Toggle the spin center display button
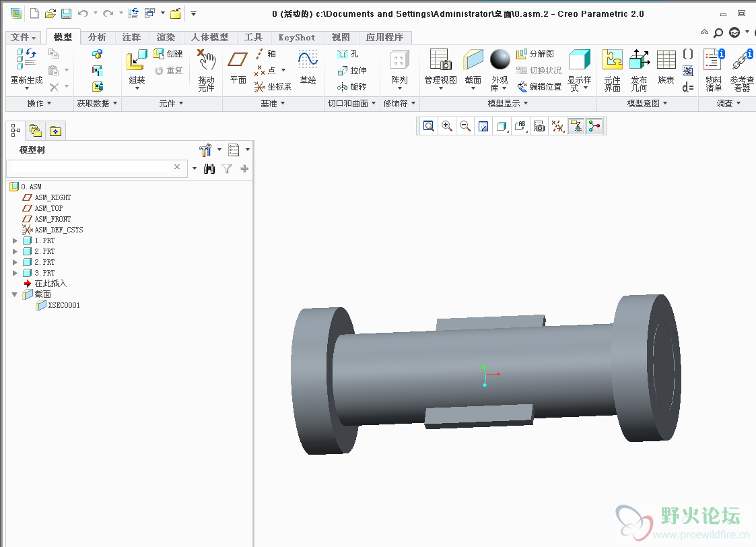This screenshot has height=547, width=756. coord(594,126)
